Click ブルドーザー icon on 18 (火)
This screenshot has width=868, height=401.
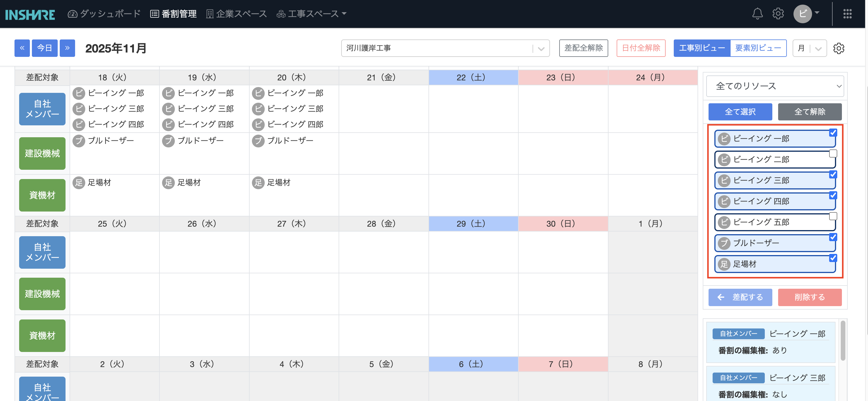79,141
